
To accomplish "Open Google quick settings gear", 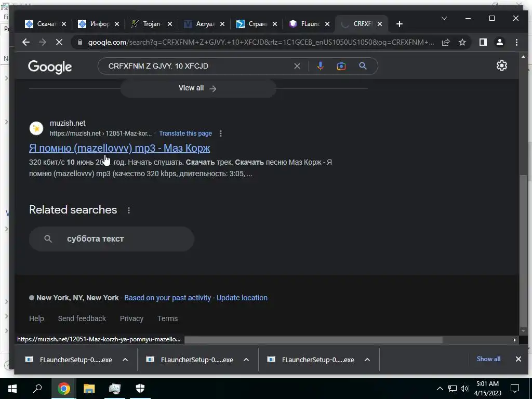I will tap(501, 65).
